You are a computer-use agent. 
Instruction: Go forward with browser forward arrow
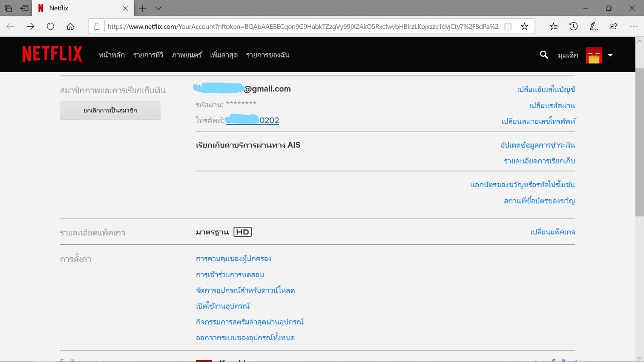(30, 26)
